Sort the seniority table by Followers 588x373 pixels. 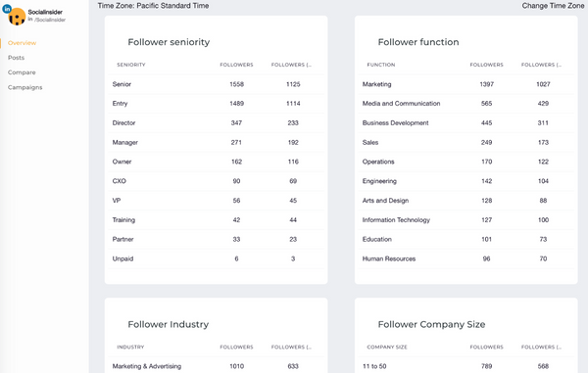click(236, 65)
